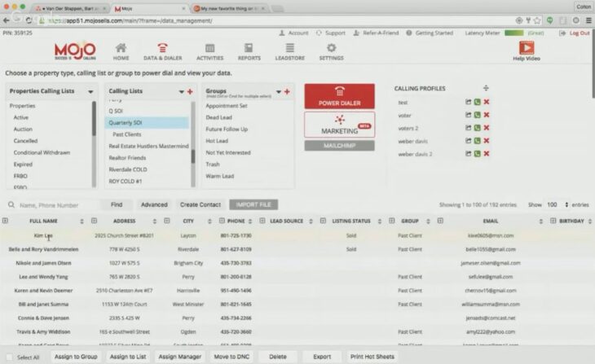Add a new calling list with red plus
This screenshot has width=595, height=364.
[190, 91]
